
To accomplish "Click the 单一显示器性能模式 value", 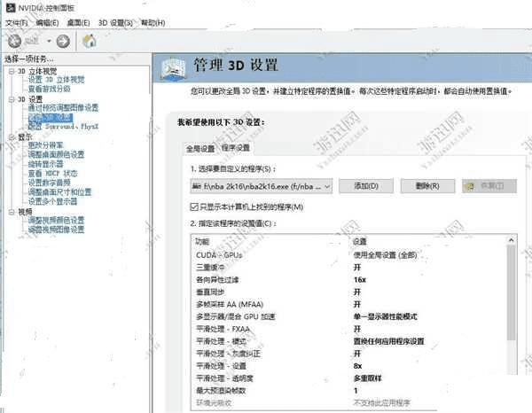I will tap(385, 316).
